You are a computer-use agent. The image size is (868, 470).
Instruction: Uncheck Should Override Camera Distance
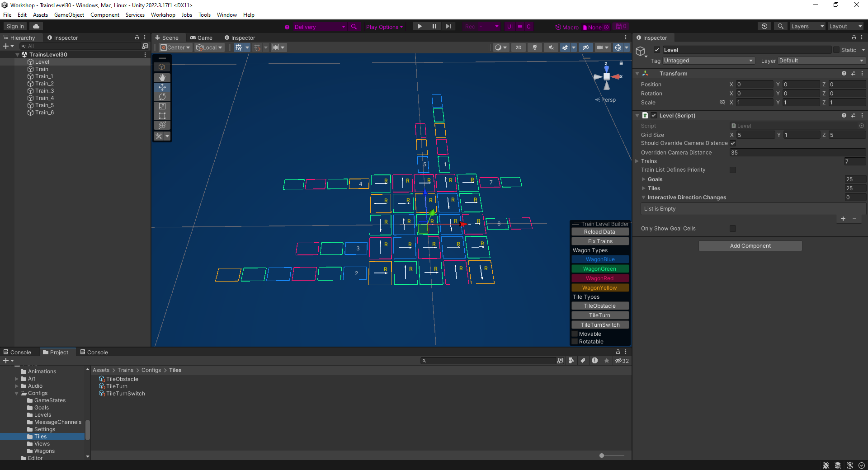[x=733, y=143]
